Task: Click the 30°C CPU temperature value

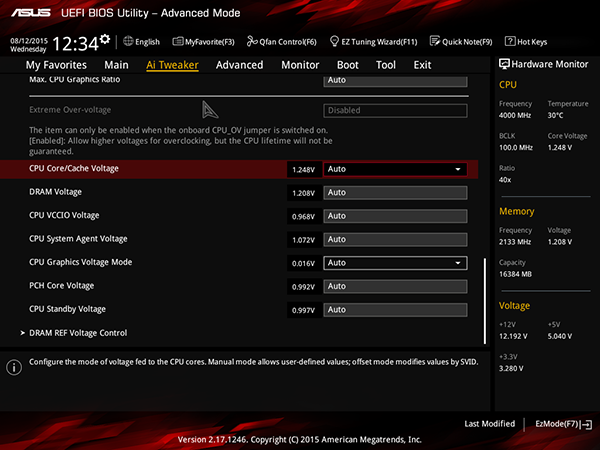Action: click(x=555, y=115)
